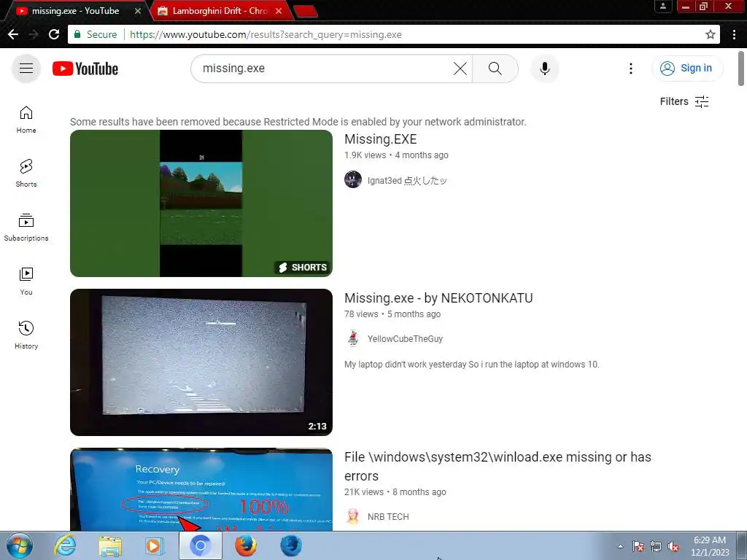The image size is (747, 560).
Task: Open Subscriptions in the sidebar
Action: tap(26, 227)
